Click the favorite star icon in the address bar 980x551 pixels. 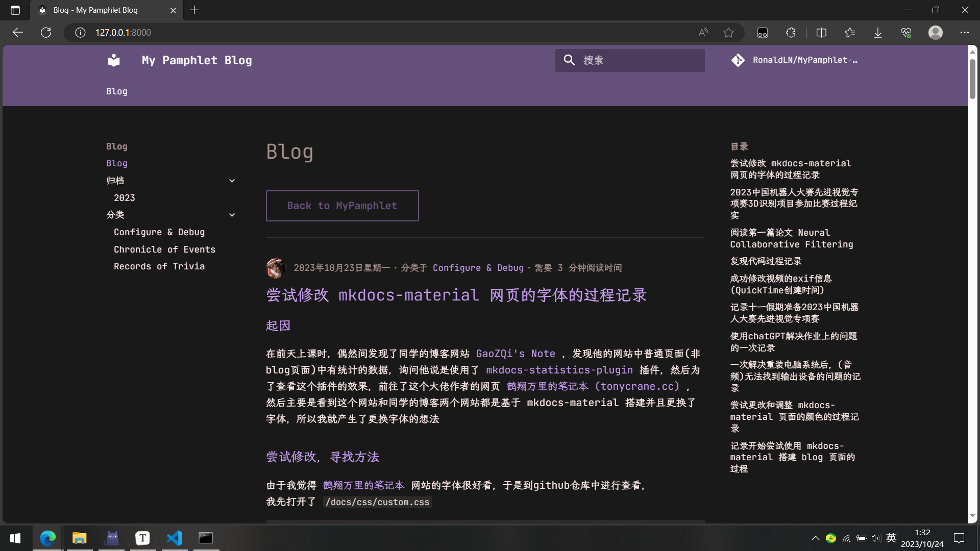coord(728,33)
